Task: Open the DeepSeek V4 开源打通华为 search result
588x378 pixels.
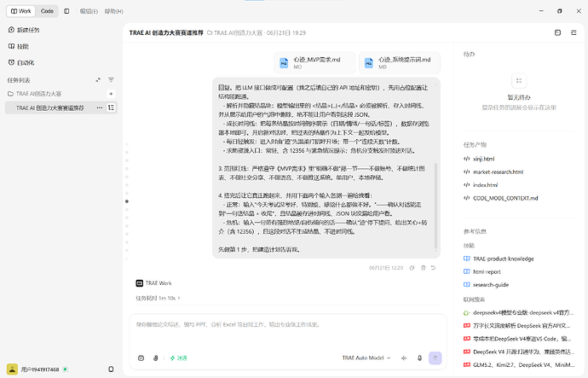Action: point(519,352)
